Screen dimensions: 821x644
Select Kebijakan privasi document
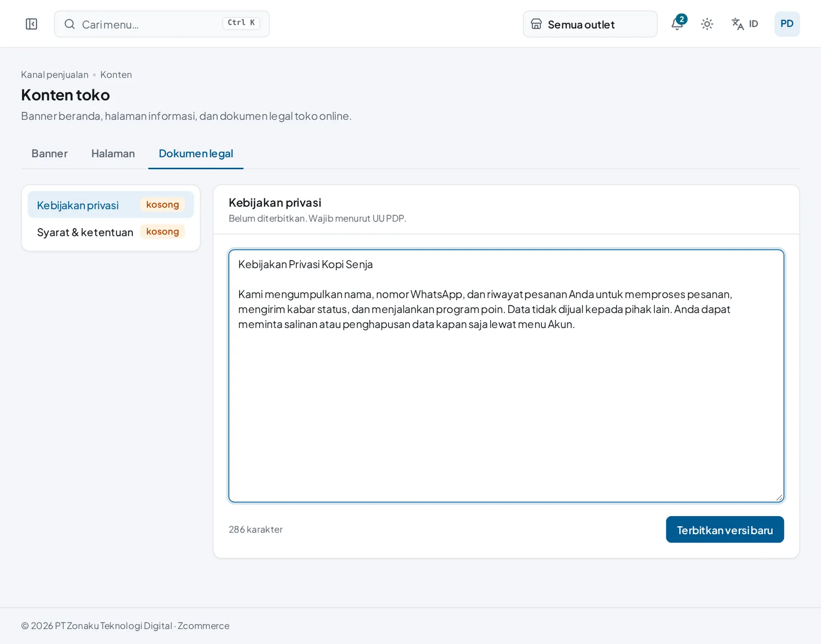111,205
